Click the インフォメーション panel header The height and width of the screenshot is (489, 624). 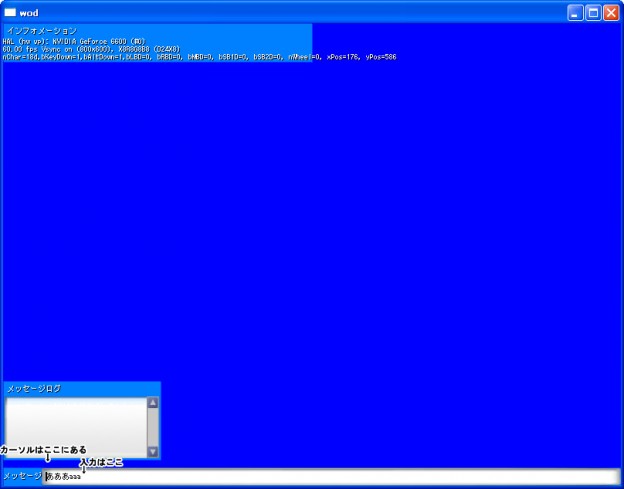pos(40,31)
